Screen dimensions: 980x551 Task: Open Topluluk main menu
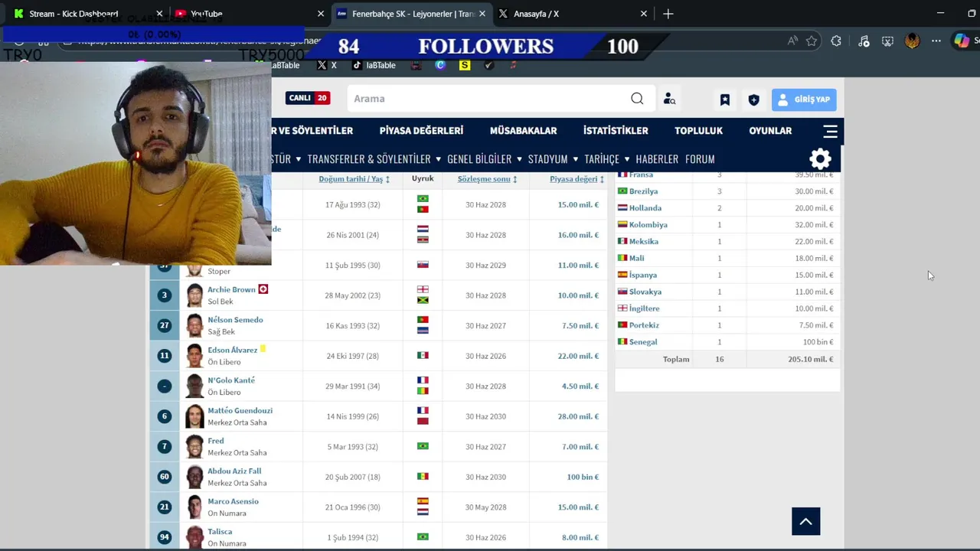(x=698, y=131)
